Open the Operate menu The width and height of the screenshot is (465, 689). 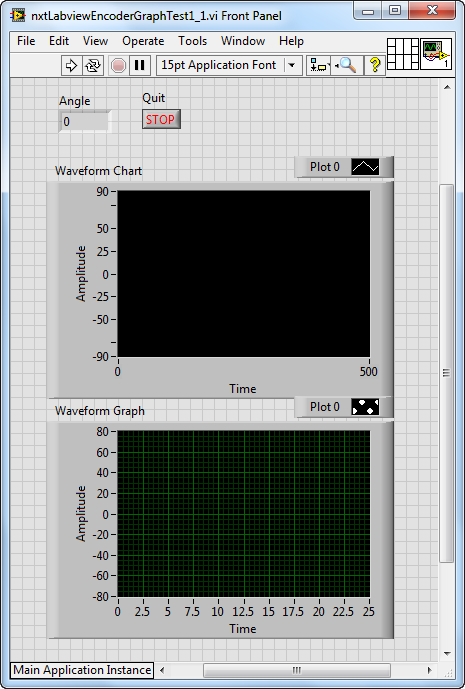143,41
